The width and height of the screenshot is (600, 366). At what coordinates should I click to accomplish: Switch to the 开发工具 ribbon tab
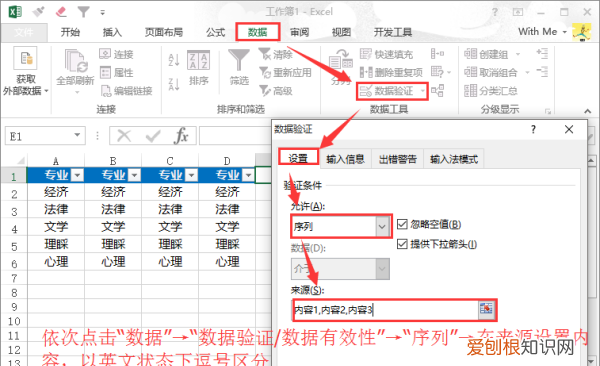pos(393,32)
